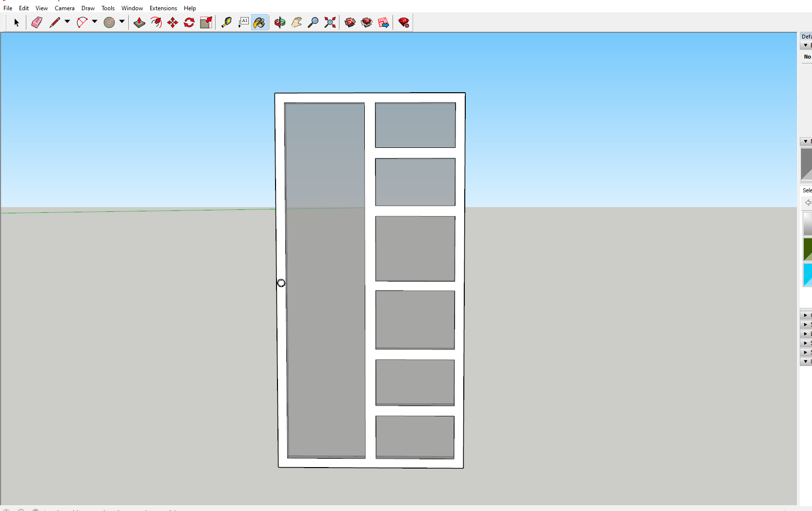The width and height of the screenshot is (812, 511).
Task: Select the Text label tool
Action: 243,22
